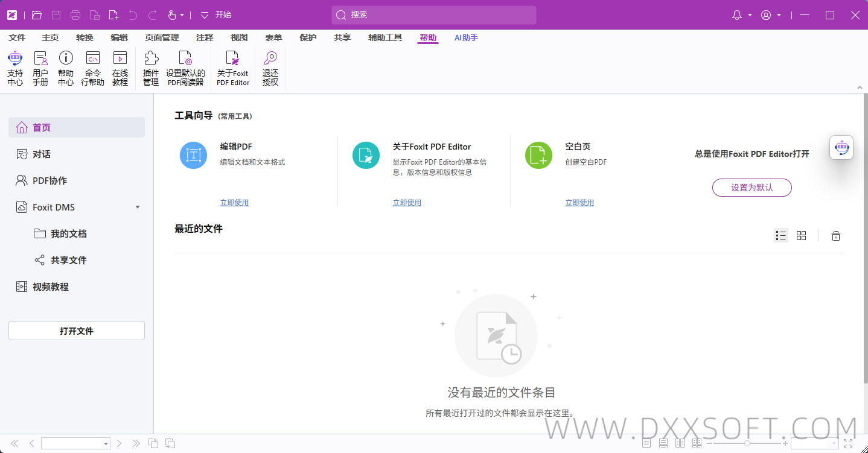Click 立即使用 link under Blank Page
868x453 pixels.
click(579, 203)
